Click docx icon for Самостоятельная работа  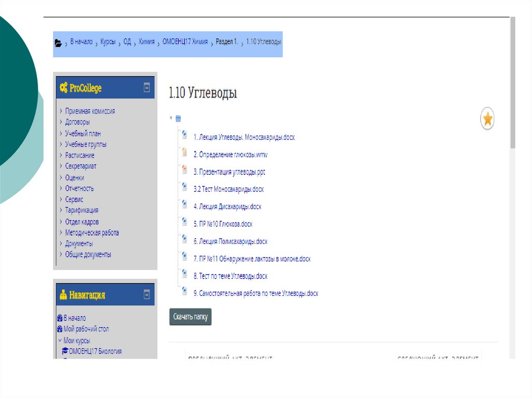184,291
